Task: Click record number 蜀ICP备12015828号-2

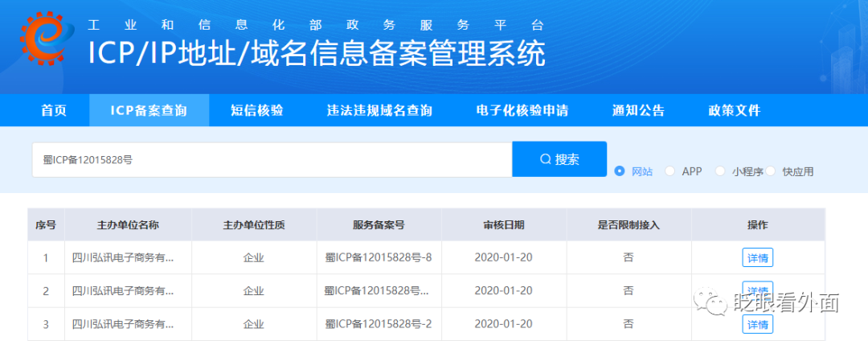Action: [379, 324]
